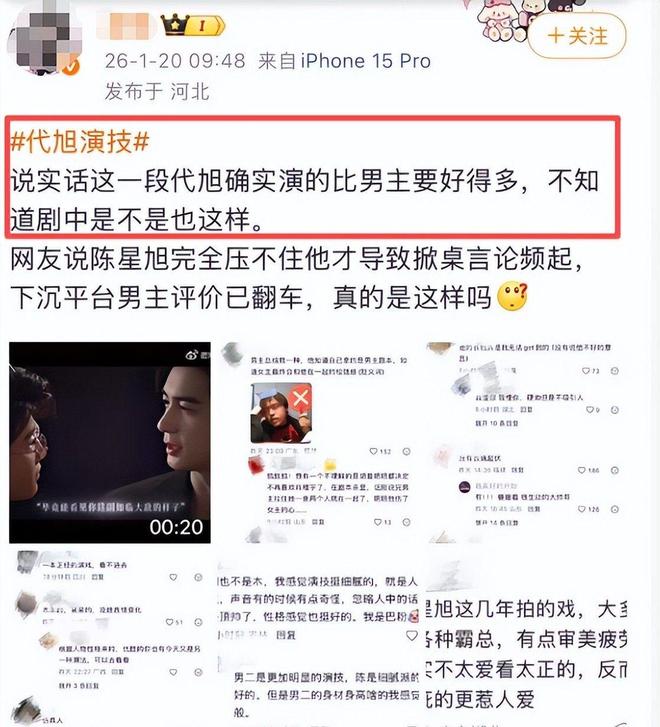The width and height of the screenshot is (660, 727).
Task: Open the bottom-middle comment screenshot about 演技
Action: (x=318, y=638)
